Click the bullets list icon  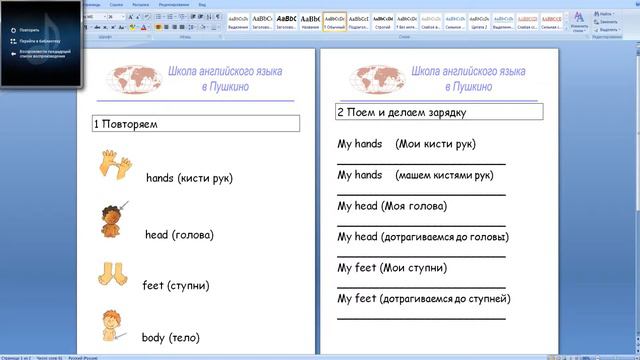click(158, 17)
